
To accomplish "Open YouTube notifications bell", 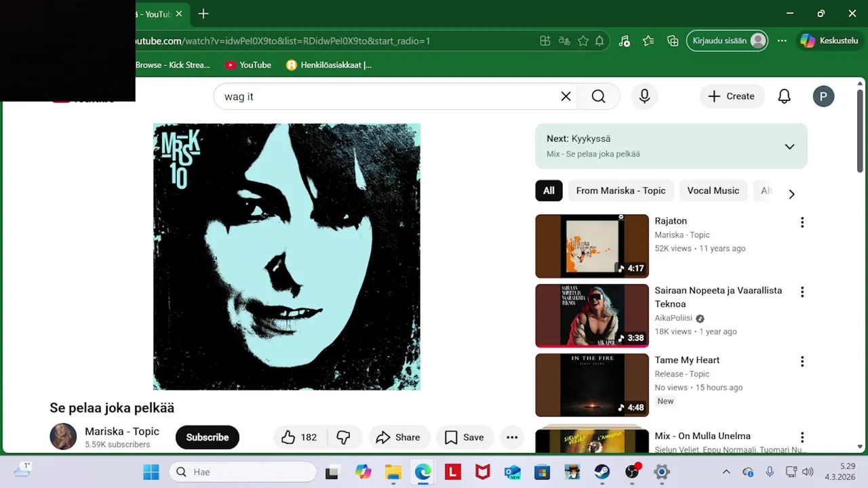I will 784,96.
